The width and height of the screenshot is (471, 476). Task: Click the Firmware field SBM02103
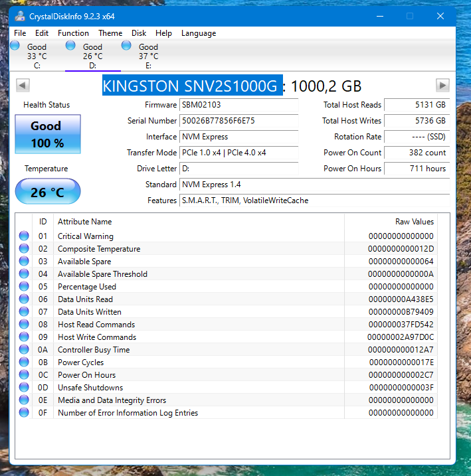[238, 105]
